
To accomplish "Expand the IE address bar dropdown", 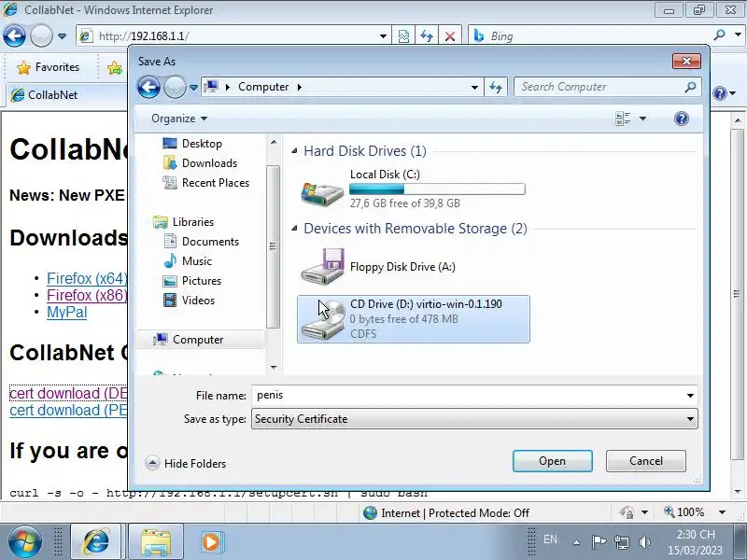I will coord(383,36).
